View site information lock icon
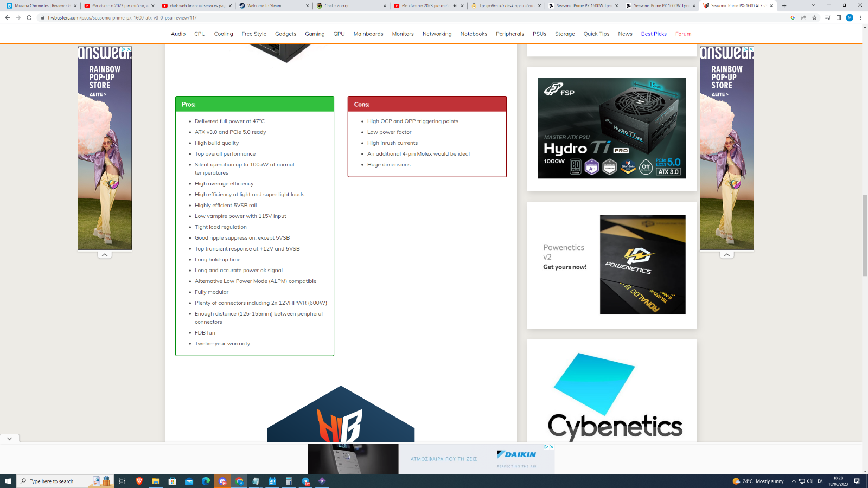This screenshot has height=488, width=868. coord(42,17)
